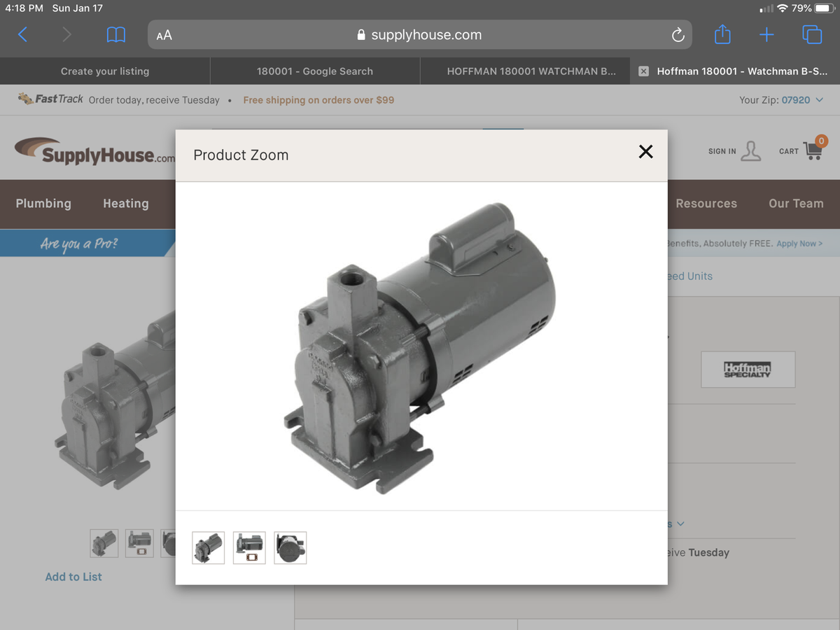Screen dimensions: 840x630
Task: Dismiss the Product Zoom modal
Action: tap(645, 152)
